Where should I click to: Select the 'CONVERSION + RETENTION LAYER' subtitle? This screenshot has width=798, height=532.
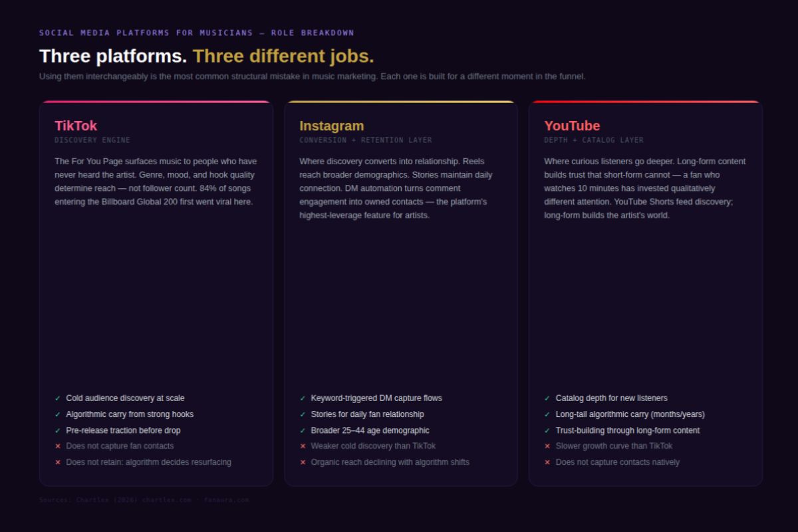366,140
